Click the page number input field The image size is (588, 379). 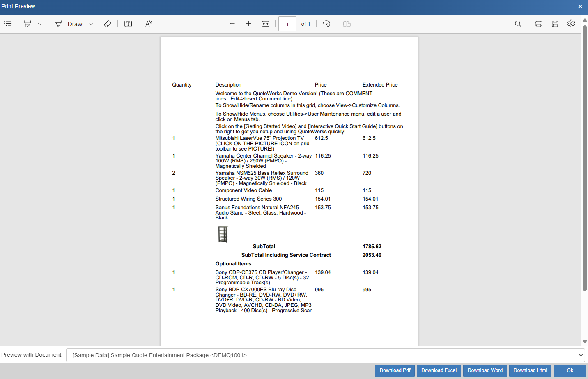[287, 24]
